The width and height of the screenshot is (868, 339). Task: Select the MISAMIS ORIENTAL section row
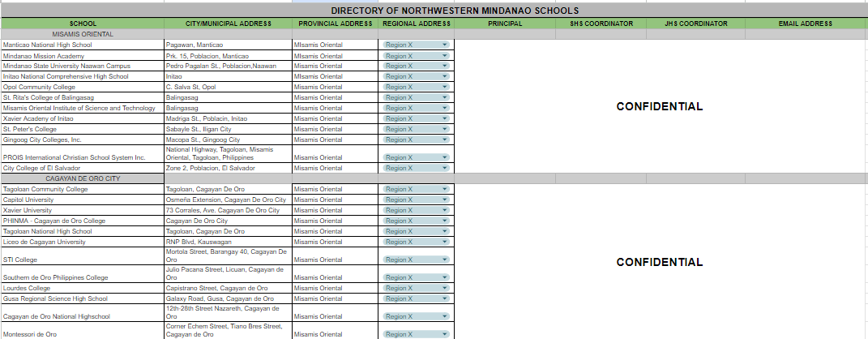pos(83,34)
